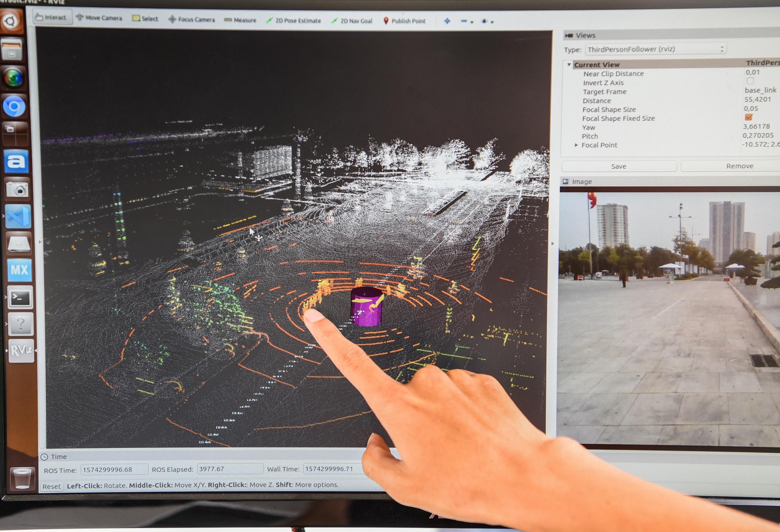Expand the Focal Point property

pyautogui.click(x=576, y=145)
